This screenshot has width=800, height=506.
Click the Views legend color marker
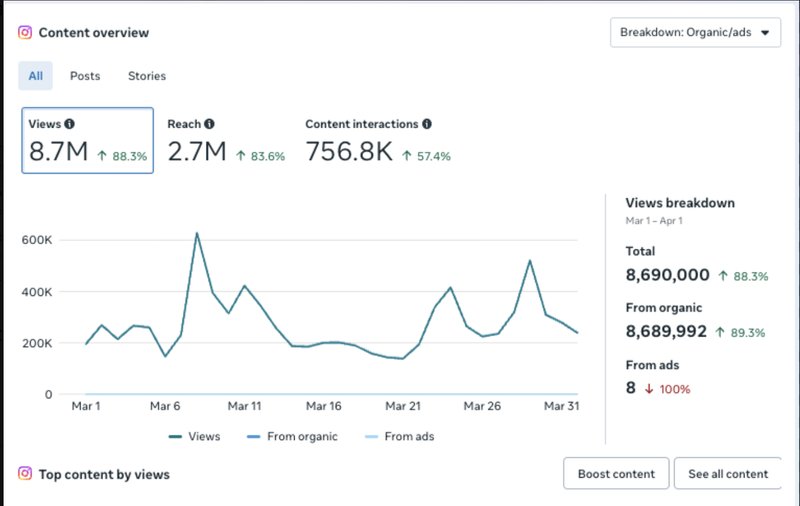tap(175, 437)
